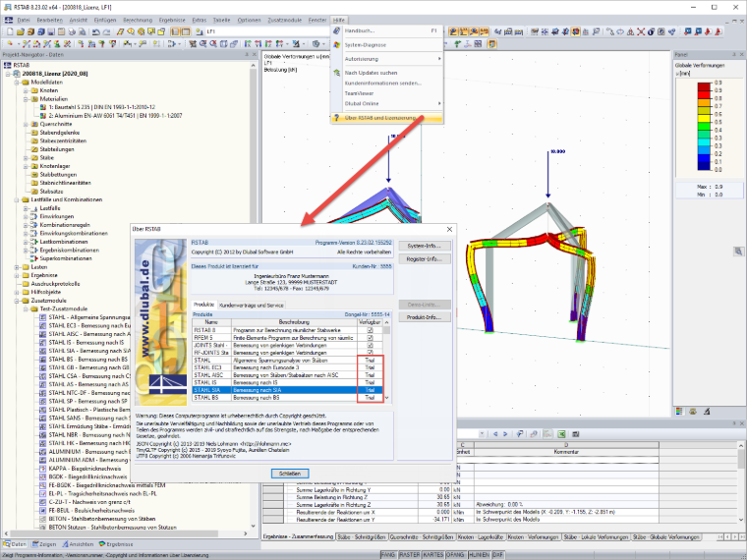Click the print icon in main toolbar

(x=72, y=31)
